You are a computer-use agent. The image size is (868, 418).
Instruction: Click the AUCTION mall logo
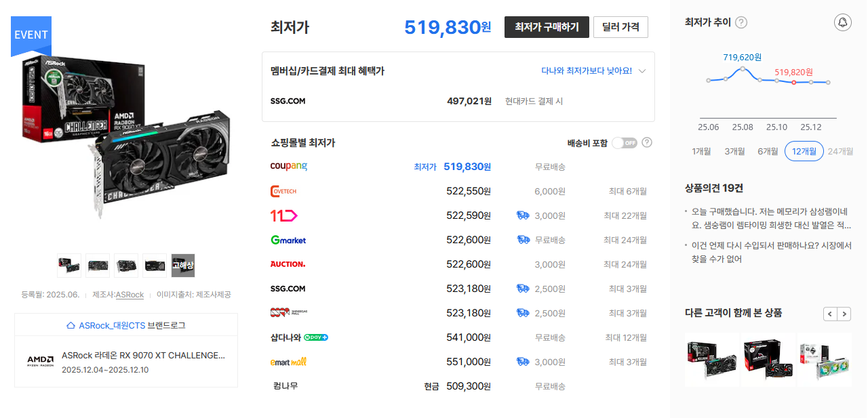(288, 264)
